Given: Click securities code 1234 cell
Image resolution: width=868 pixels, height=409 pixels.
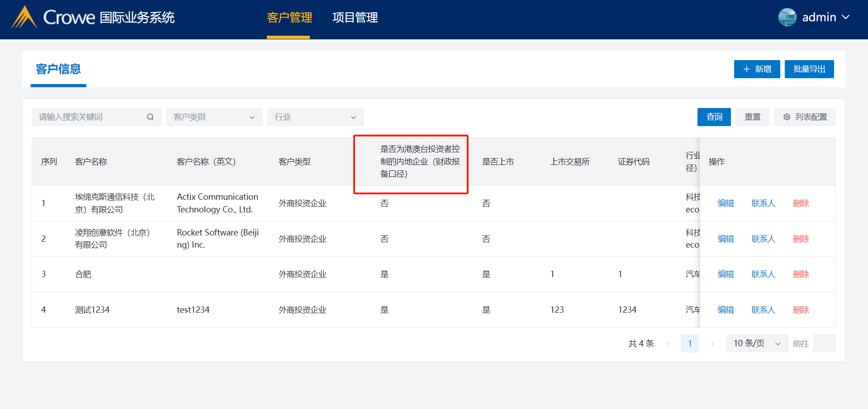Looking at the screenshot, I should (627, 310).
